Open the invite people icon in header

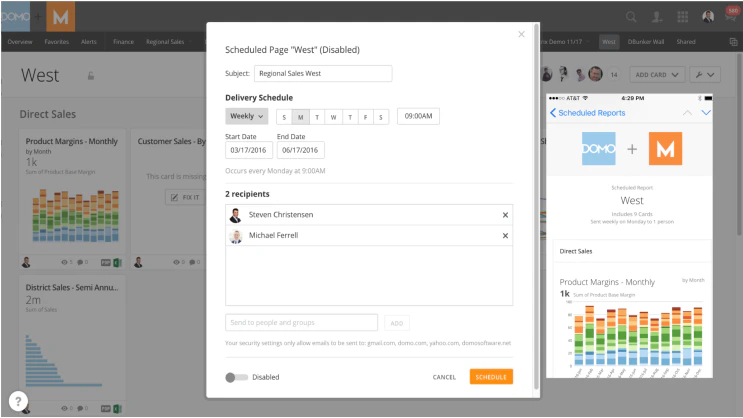(x=657, y=17)
